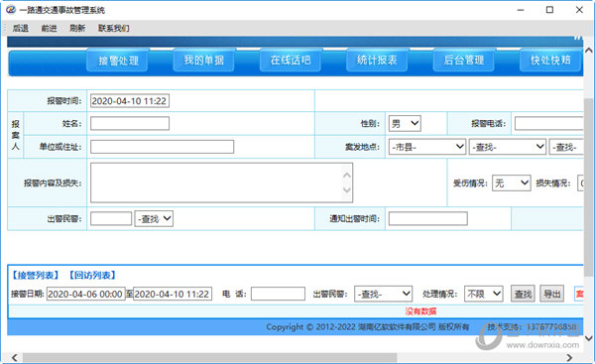Click the 姓名 input field
The image size is (595, 364).
[x=130, y=123]
